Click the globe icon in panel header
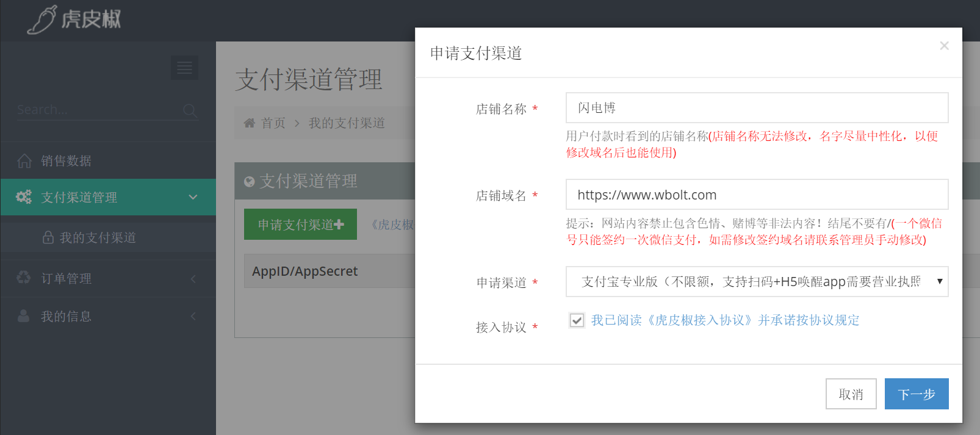 [x=249, y=181]
